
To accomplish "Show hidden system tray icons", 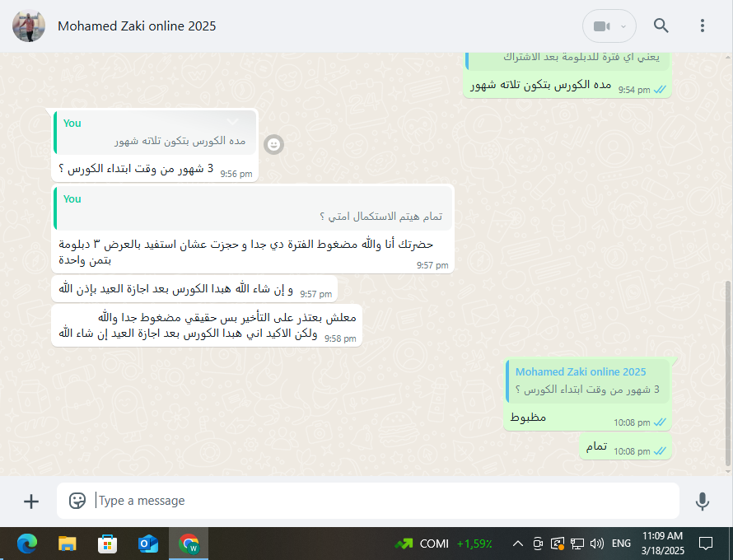I will (517, 544).
